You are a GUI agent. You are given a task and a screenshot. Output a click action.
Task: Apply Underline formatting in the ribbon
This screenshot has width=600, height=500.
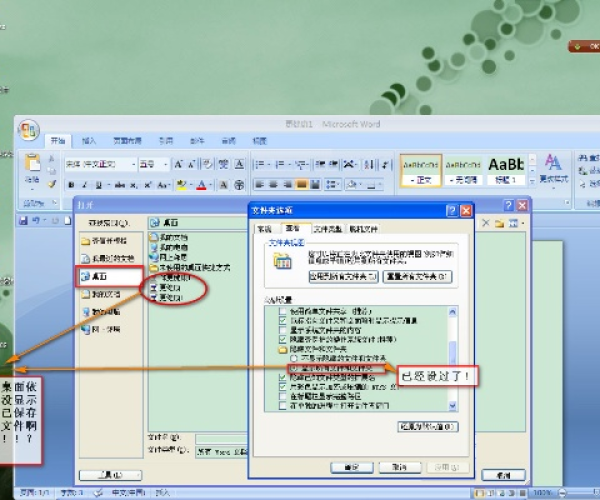click(x=98, y=185)
